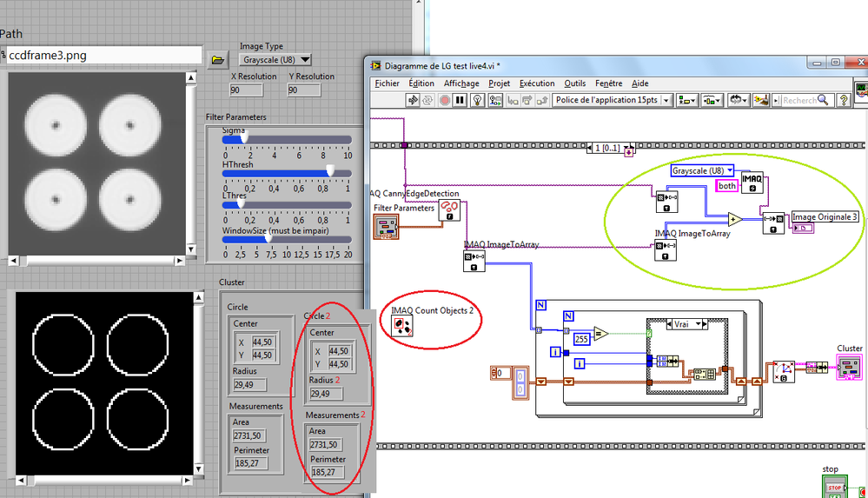
Task: Click the Step Over toolbar icon
Action: click(527, 100)
